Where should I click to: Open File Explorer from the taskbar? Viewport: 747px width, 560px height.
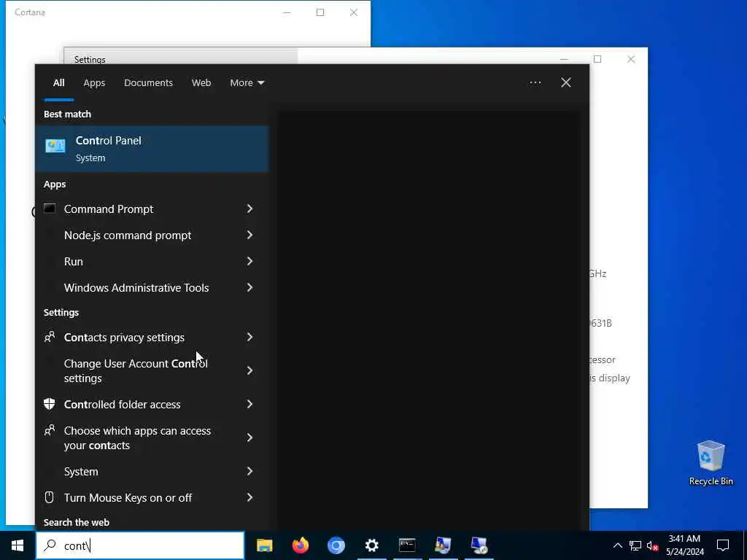coord(264,545)
